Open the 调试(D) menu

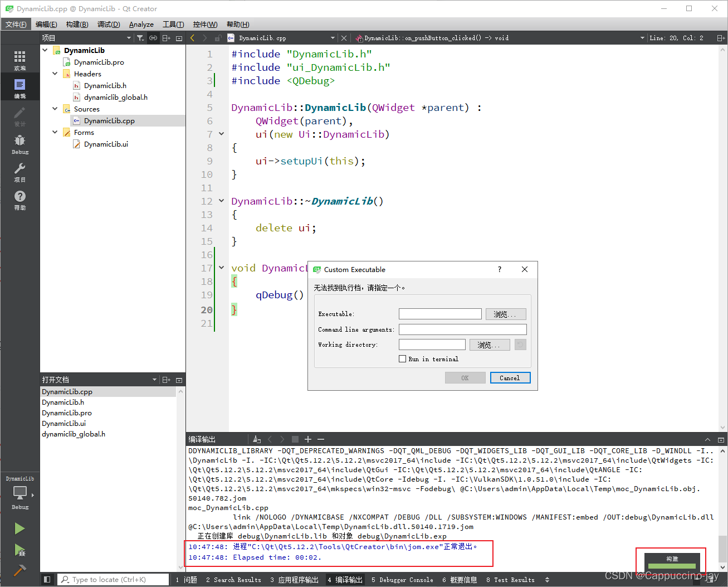(x=109, y=25)
